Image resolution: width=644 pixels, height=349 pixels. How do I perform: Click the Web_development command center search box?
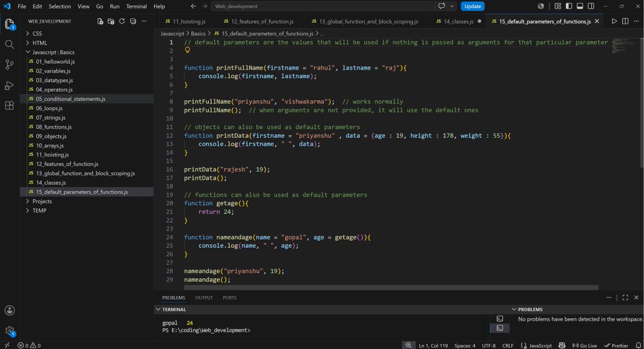coord(323,6)
